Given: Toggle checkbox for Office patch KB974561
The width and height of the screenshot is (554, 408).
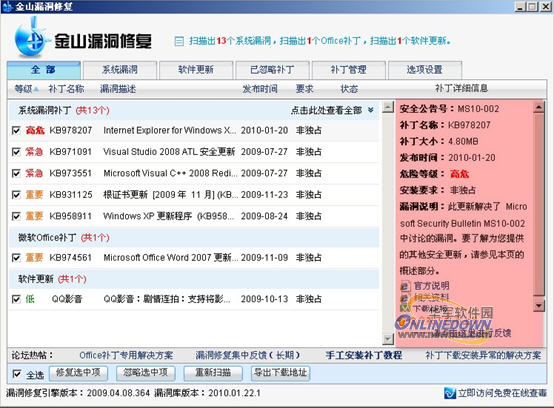Looking at the screenshot, I should point(16,258).
